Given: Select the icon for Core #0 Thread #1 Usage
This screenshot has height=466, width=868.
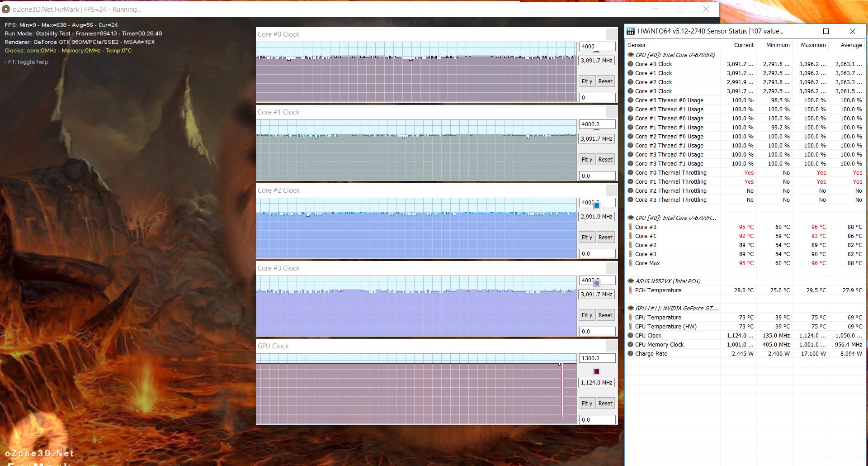Looking at the screenshot, I should coord(631,109).
